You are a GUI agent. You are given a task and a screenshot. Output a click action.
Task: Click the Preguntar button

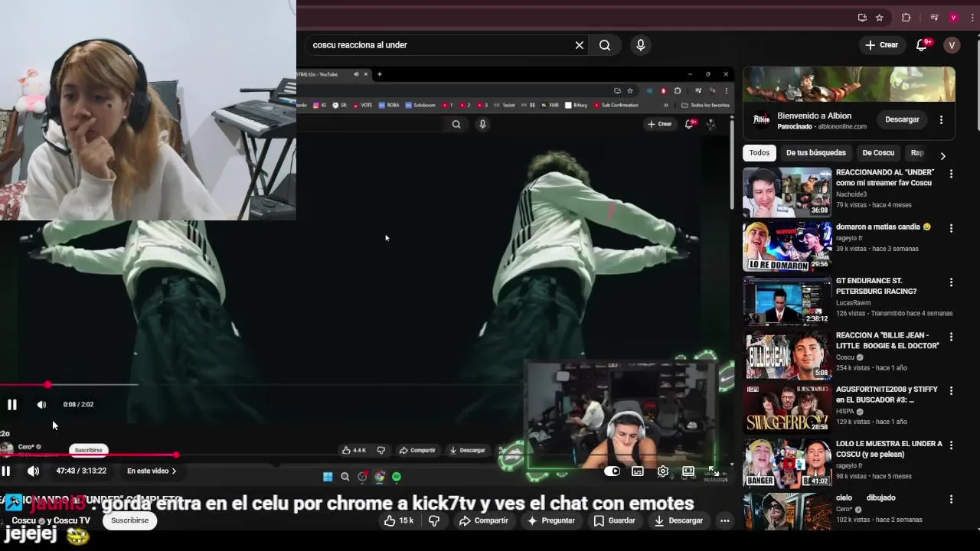(x=550, y=520)
